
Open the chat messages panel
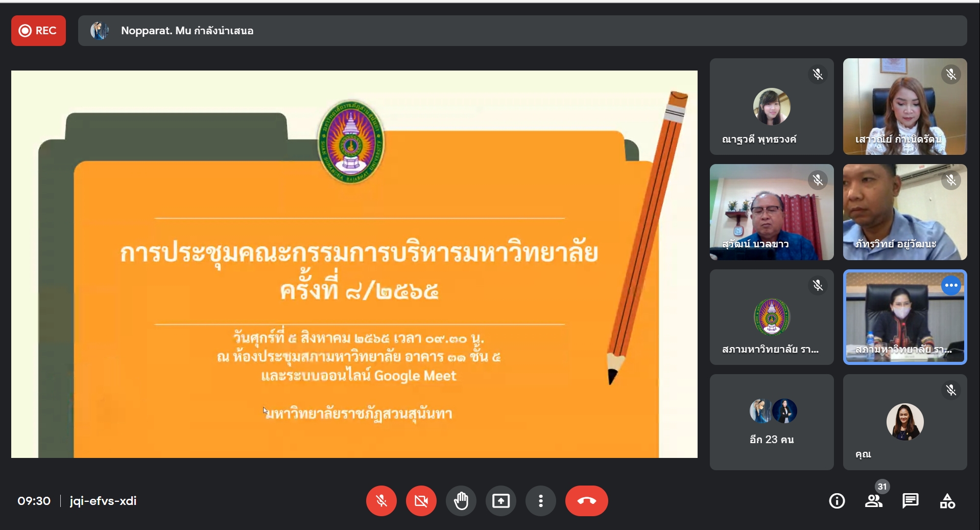[x=910, y=501]
